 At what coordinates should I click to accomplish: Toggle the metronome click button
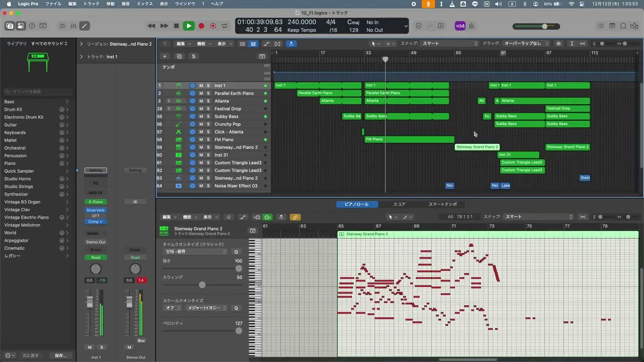471,26
